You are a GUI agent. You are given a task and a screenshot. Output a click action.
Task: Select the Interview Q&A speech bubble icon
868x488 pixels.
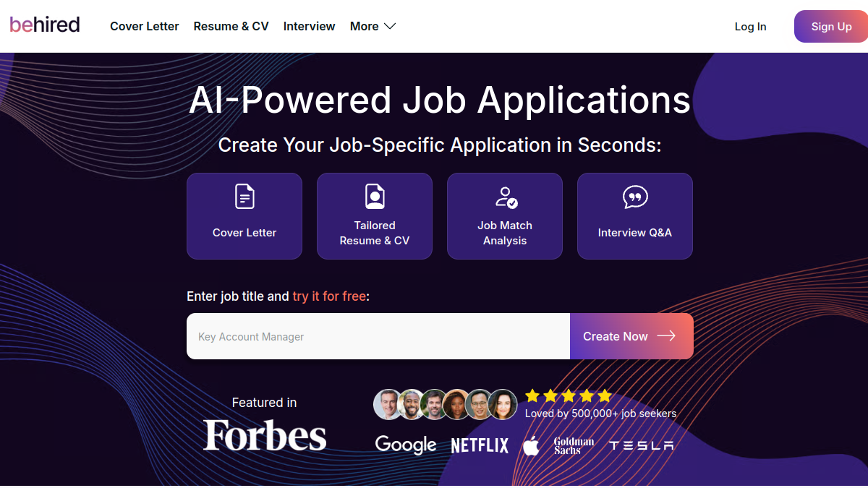click(x=635, y=197)
